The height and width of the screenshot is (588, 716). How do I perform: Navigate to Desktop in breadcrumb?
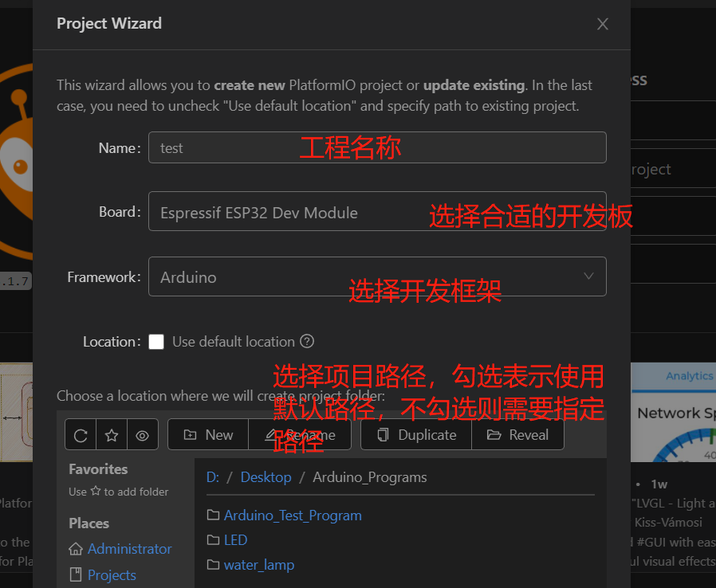266,477
